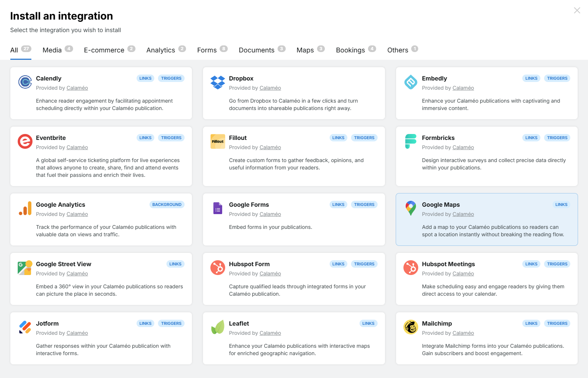The image size is (588, 378).
Task: Click the LINKS badge on Calendly
Action: [145, 78]
